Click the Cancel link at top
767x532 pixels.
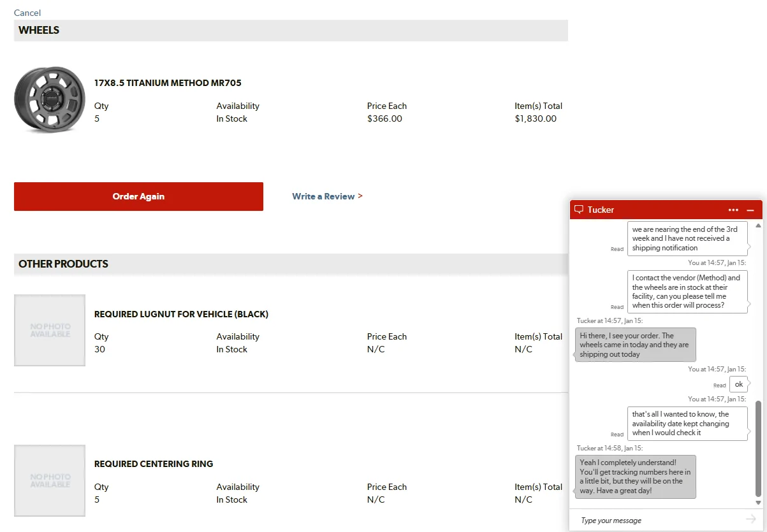click(27, 13)
